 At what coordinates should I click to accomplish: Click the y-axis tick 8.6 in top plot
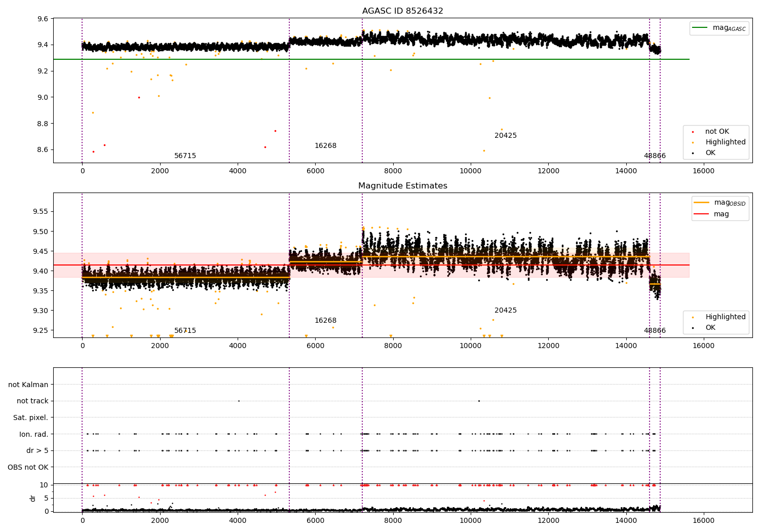pos(42,150)
